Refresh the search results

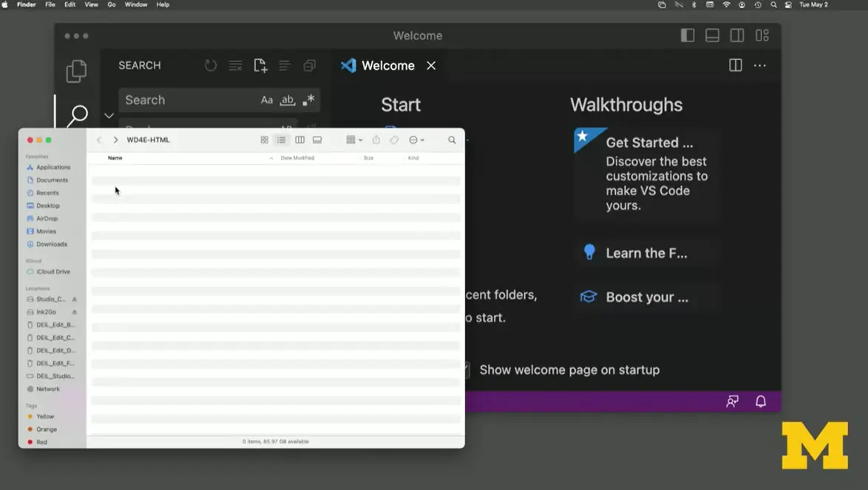point(211,65)
